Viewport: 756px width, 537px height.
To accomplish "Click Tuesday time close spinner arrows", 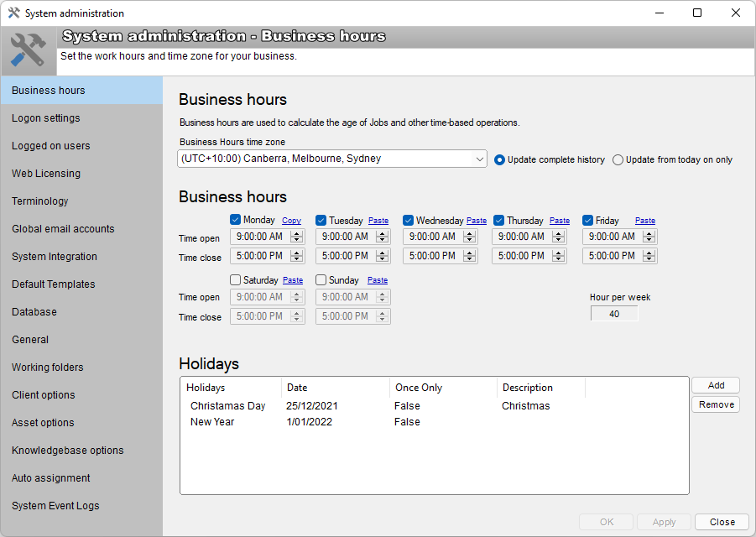I will click(x=383, y=256).
